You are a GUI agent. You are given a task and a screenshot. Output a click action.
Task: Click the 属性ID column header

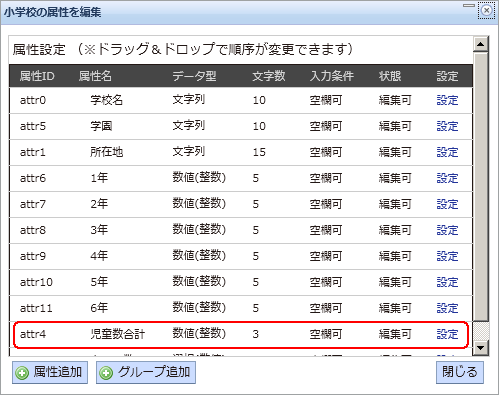coord(37,76)
